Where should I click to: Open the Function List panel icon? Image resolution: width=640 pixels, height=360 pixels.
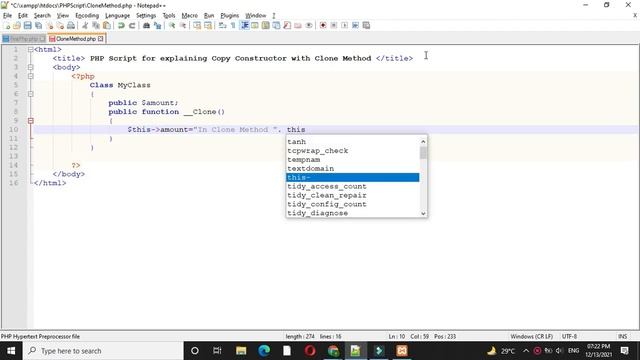coord(287,25)
